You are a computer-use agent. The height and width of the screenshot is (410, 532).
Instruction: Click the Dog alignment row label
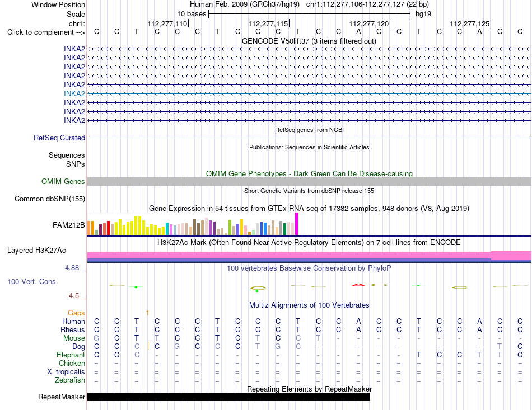pyautogui.click(x=79, y=347)
